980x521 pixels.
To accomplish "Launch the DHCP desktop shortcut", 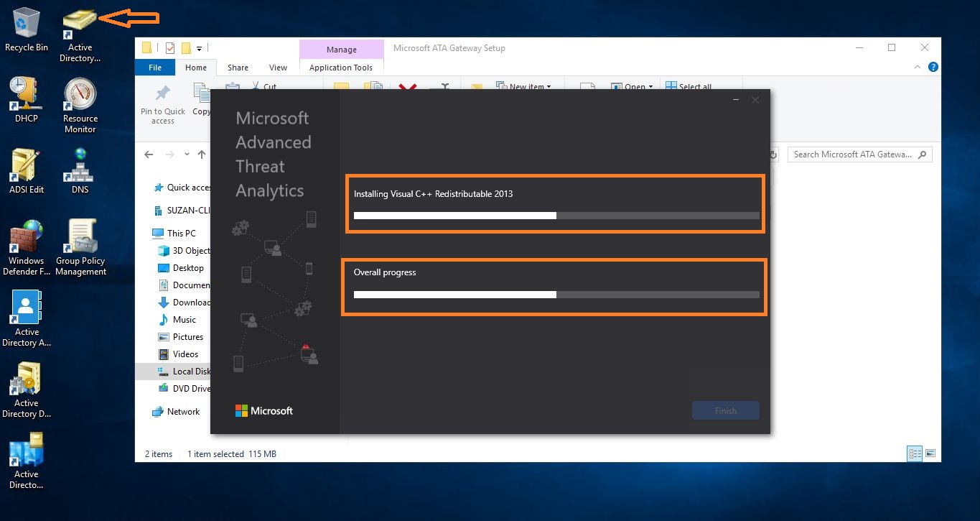I will (27, 100).
